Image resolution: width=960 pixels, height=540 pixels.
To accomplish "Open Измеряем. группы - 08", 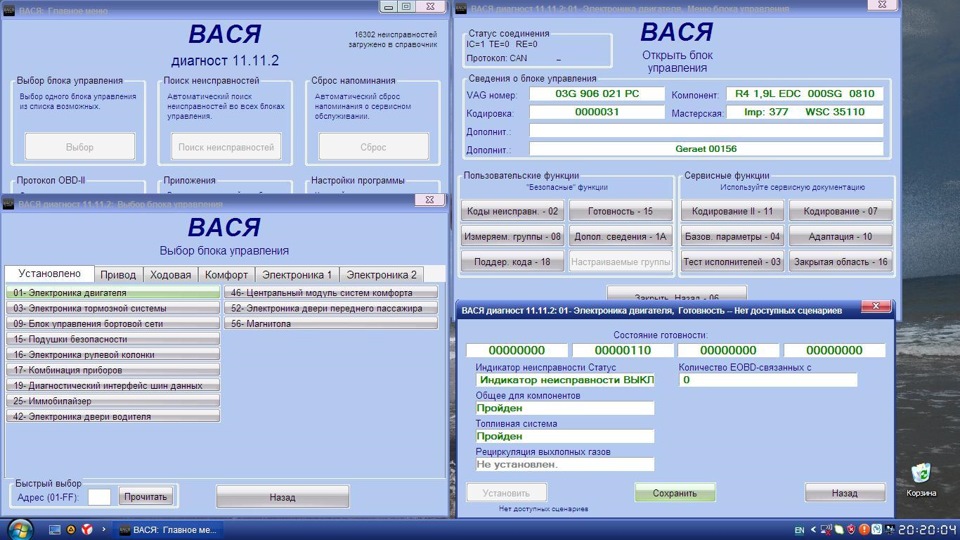I will click(x=512, y=236).
